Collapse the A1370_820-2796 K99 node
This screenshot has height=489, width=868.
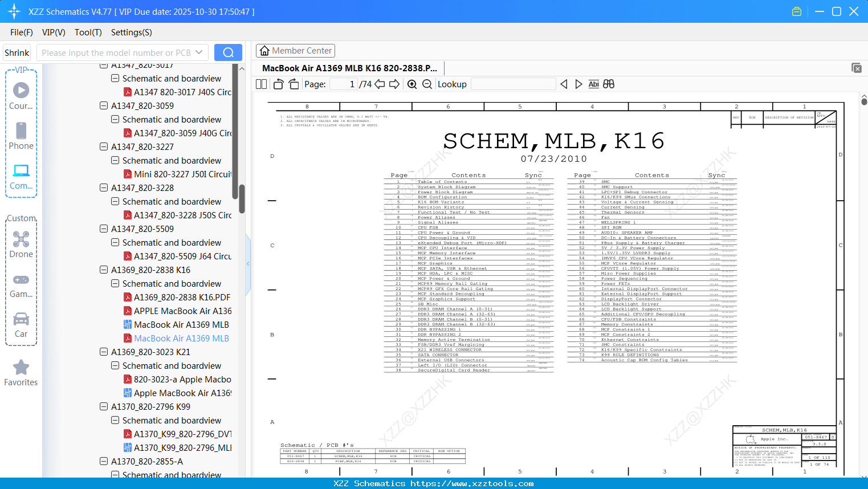coord(104,406)
